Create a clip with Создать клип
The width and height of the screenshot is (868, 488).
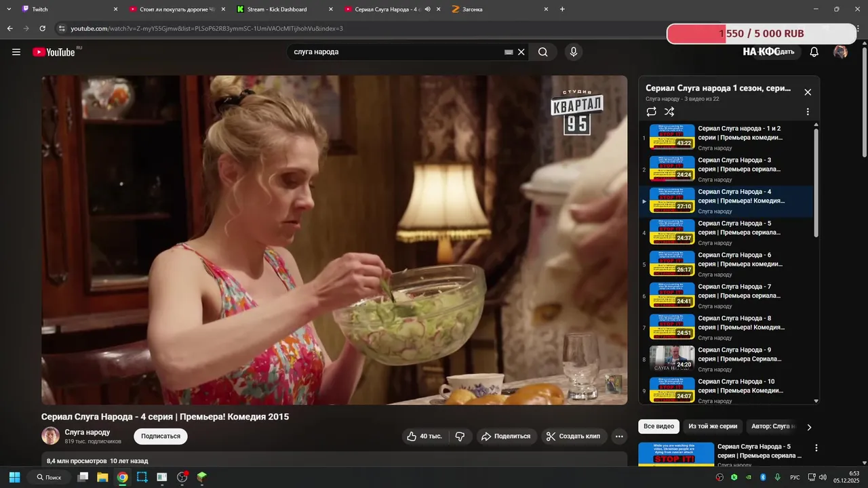(x=574, y=436)
